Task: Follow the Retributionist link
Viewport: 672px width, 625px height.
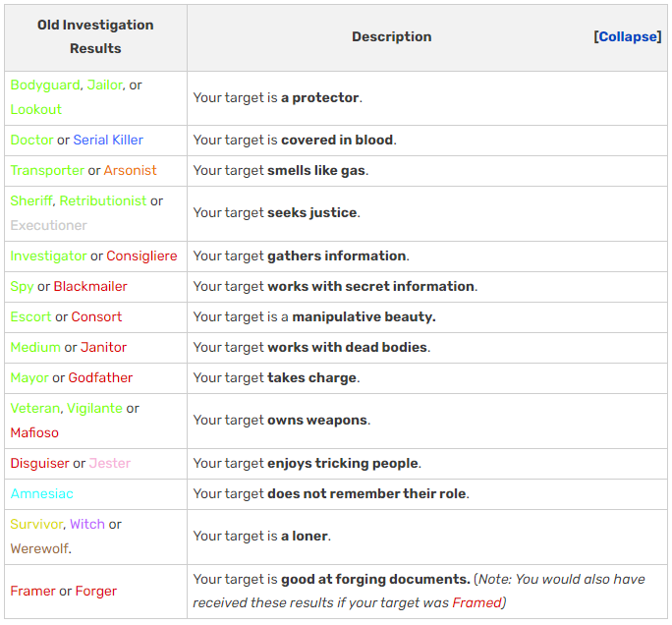Action: pos(103,200)
